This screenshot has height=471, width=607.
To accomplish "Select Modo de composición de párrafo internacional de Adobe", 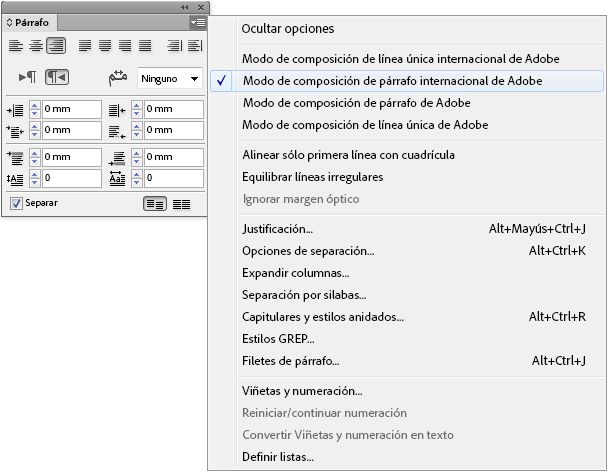I will [x=407, y=81].
